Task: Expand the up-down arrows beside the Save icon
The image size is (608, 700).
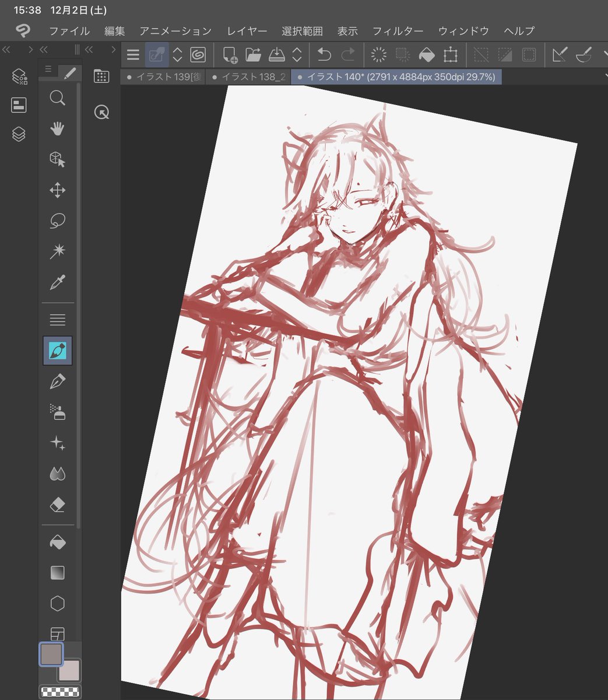Action: (x=297, y=55)
